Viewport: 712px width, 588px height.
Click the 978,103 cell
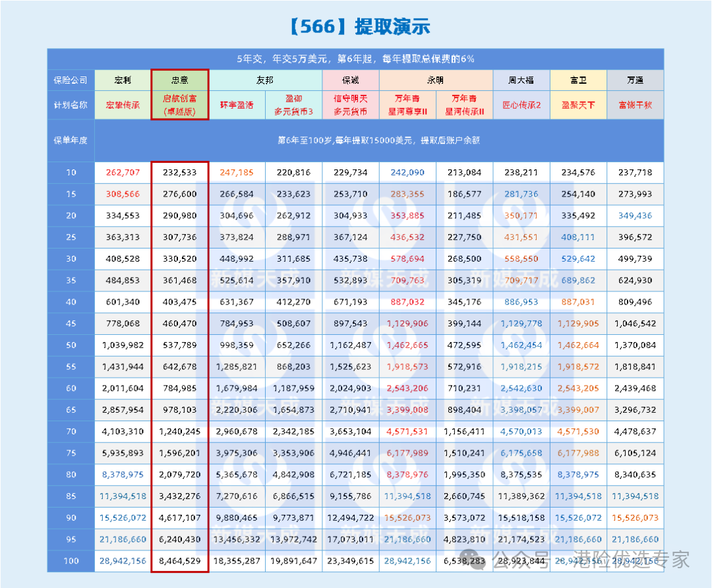pyautogui.click(x=180, y=410)
